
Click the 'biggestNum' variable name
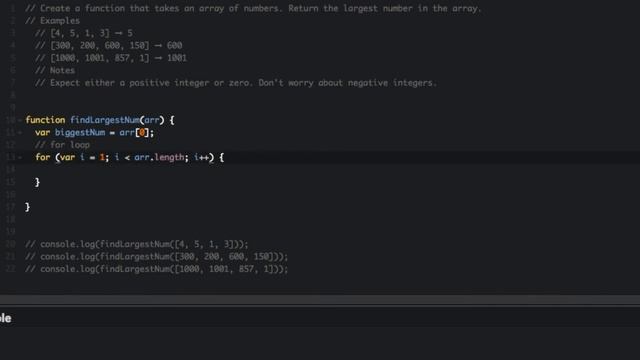point(80,133)
